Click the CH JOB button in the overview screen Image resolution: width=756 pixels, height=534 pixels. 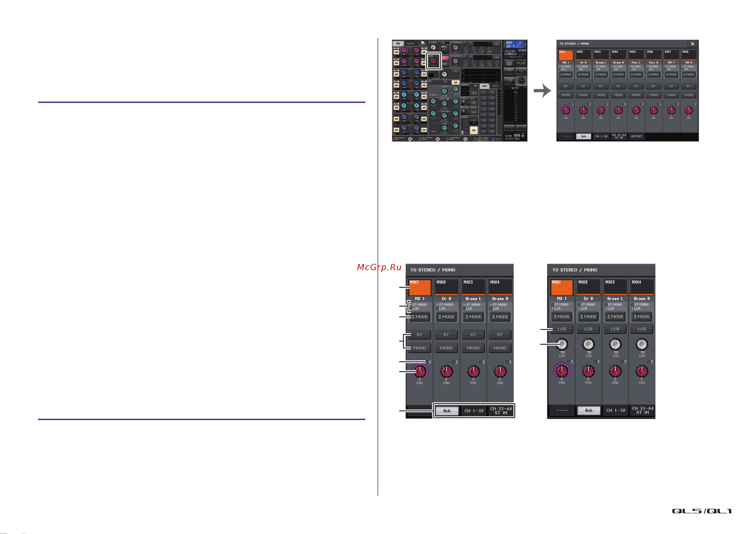coord(521,63)
